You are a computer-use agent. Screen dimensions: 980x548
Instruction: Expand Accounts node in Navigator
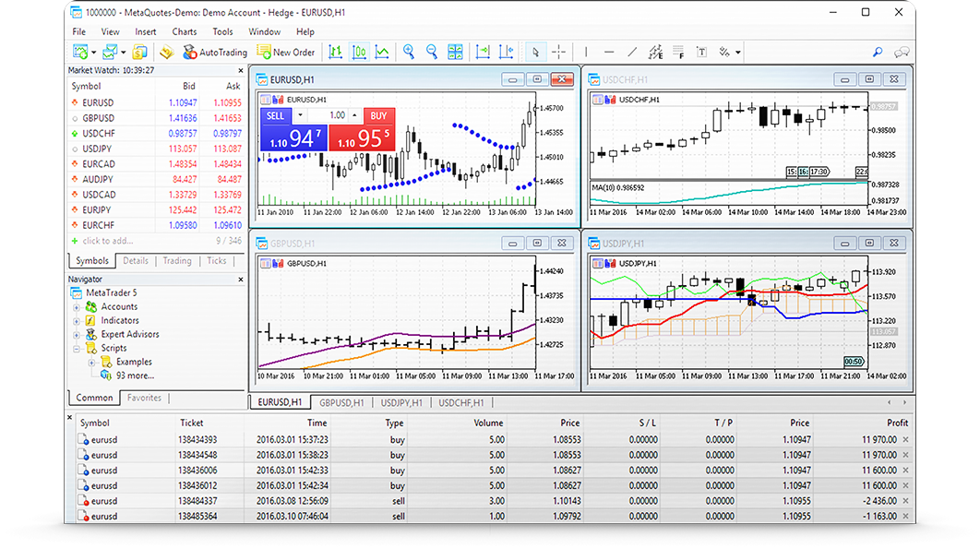click(77, 307)
